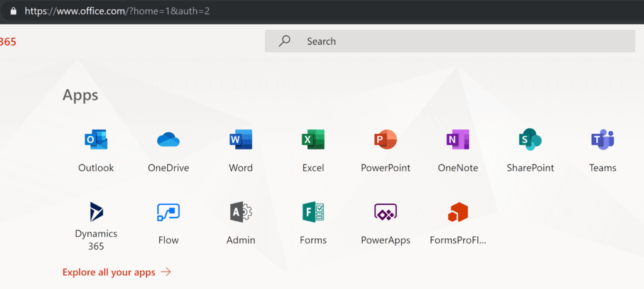Viewport: 644px width, 289px height.
Task: Launch Microsoft Teams
Action: pyautogui.click(x=602, y=139)
